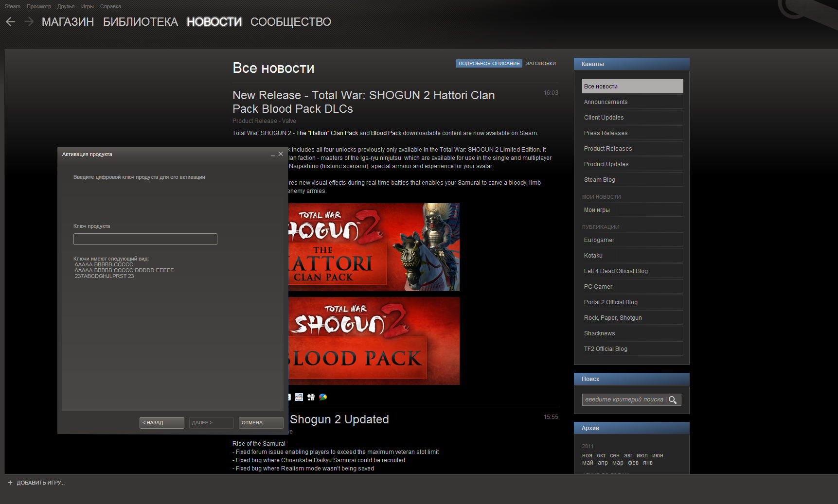Click the ДАЛЕЕ > button
838x504 pixels.
coord(212,423)
